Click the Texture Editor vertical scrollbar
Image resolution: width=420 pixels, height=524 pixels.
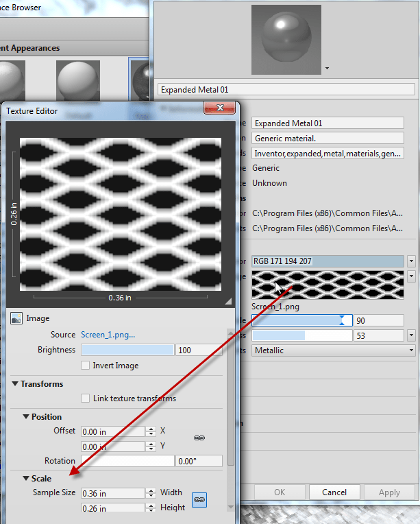click(x=231, y=401)
